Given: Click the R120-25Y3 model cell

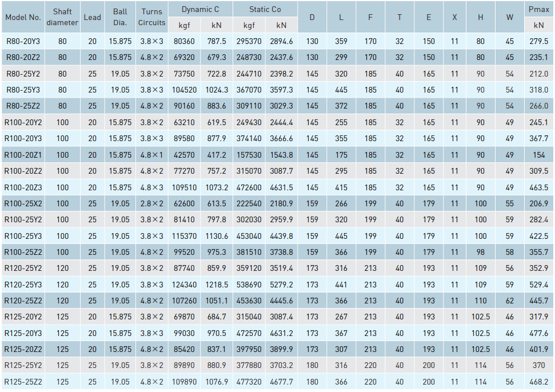Looking at the screenshot, I should coord(23,285).
